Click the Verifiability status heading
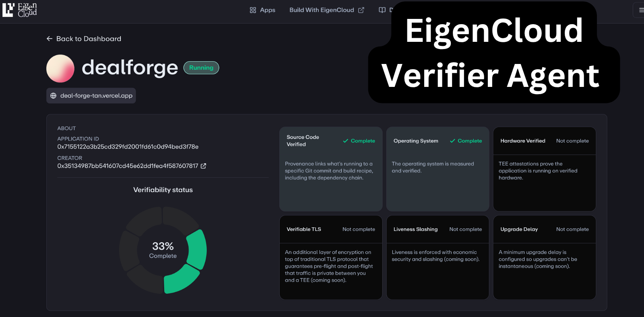 pyautogui.click(x=163, y=190)
